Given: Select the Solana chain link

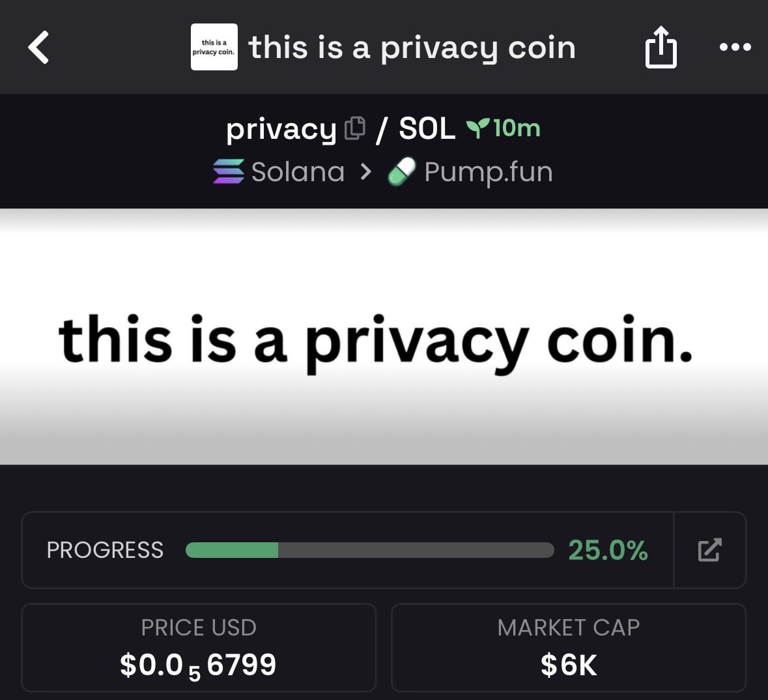Looking at the screenshot, I should 298,172.
